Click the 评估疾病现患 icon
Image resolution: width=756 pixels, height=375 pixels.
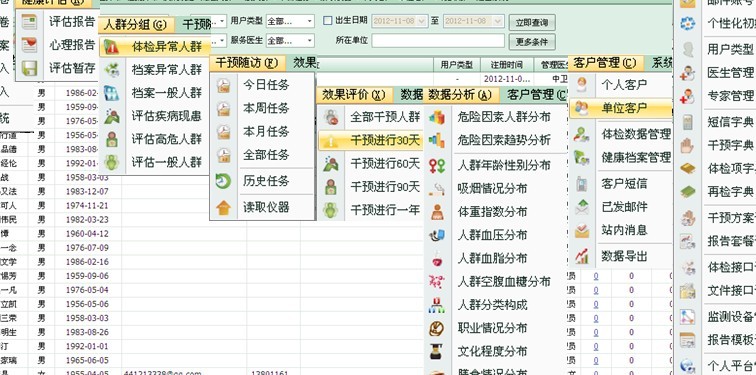click(x=111, y=116)
